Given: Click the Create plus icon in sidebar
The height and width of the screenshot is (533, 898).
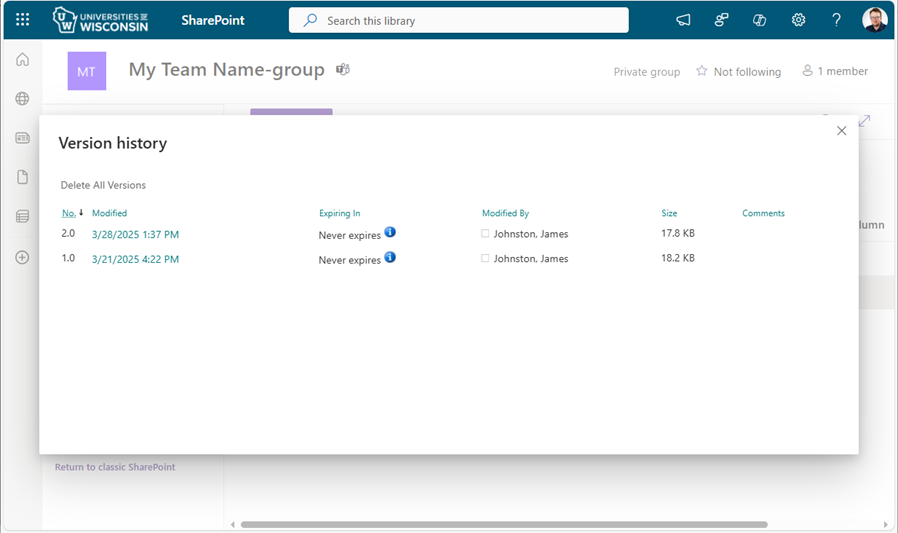Looking at the screenshot, I should 22,257.
